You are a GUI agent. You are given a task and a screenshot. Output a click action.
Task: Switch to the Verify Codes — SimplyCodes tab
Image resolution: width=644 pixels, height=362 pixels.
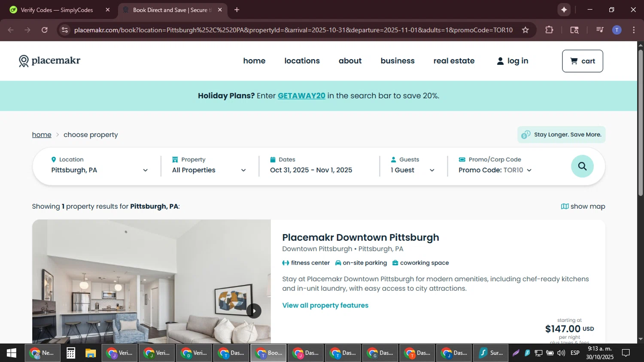pyautogui.click(x=57, y=10)
